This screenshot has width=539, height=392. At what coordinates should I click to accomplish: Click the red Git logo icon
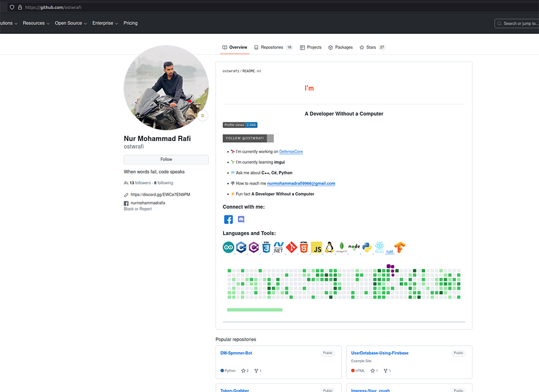point(292,248)
